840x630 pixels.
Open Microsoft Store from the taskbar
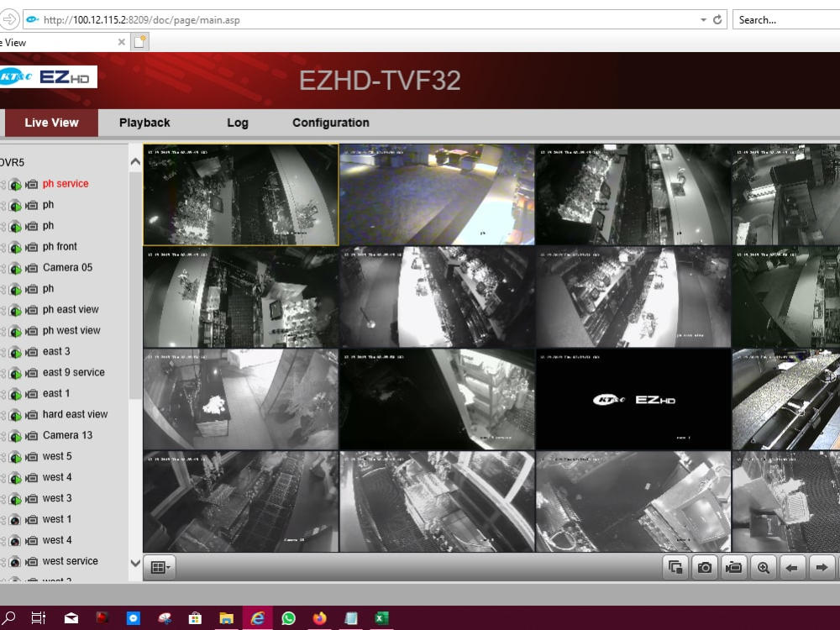tap(196, 618)
